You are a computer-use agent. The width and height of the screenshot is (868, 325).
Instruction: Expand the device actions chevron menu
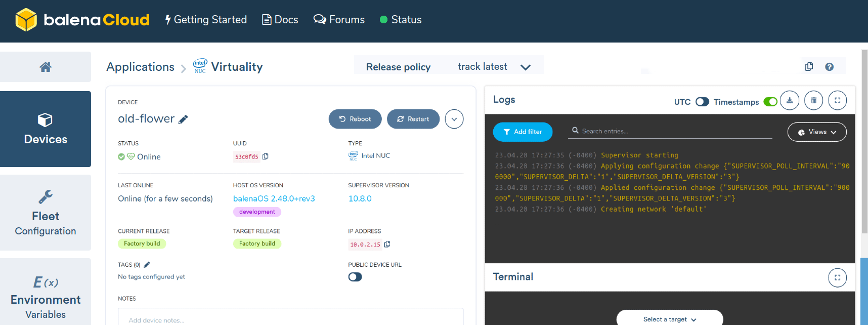454,119
